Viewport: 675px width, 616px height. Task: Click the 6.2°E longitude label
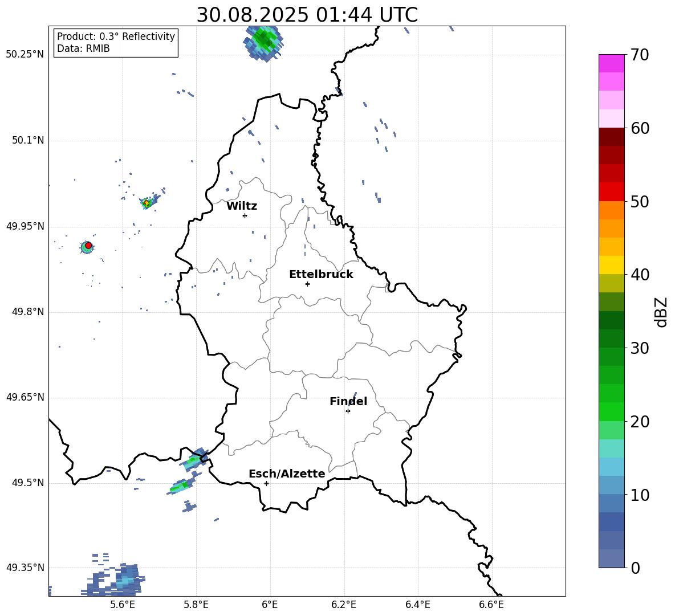click(344, 605)
